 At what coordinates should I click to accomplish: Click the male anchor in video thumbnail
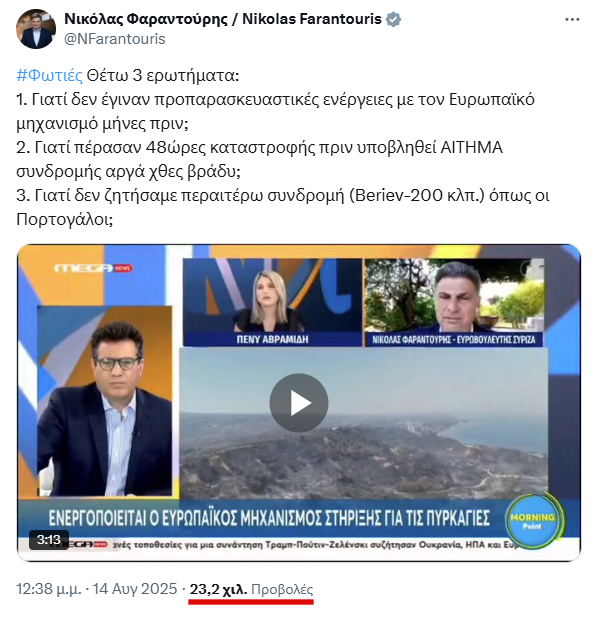[105, 401]
